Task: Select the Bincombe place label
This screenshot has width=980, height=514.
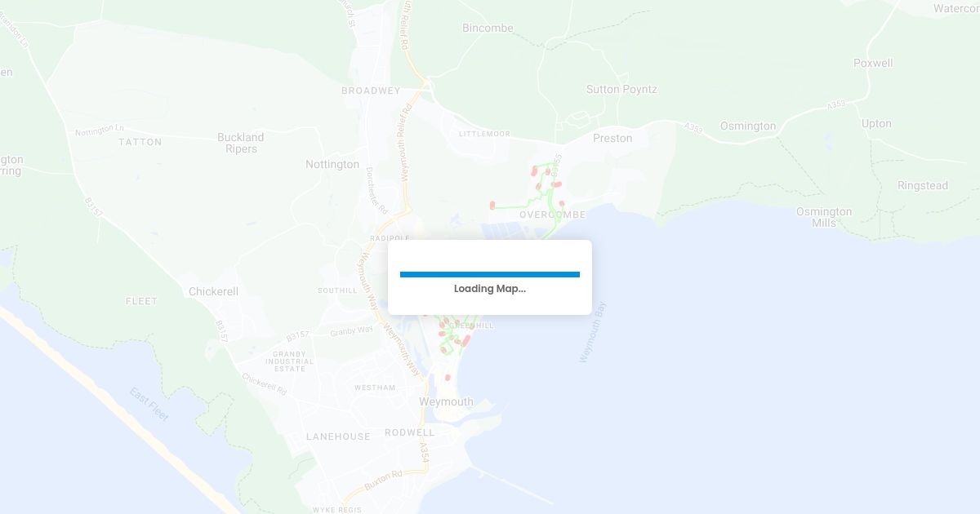Action: (x=488, y=29)
